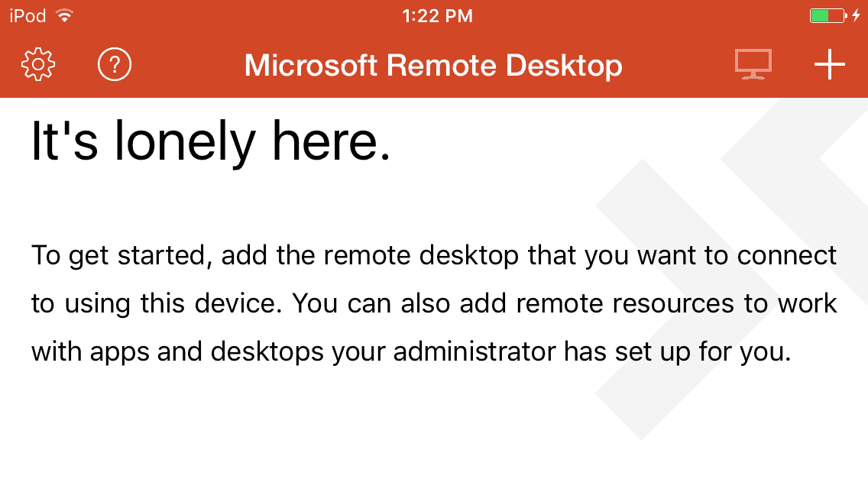This screenshot has height=489, width=868.
Task: Tap the Wi-Fi signal icon in status bar
Action: (x=64, y=15)
